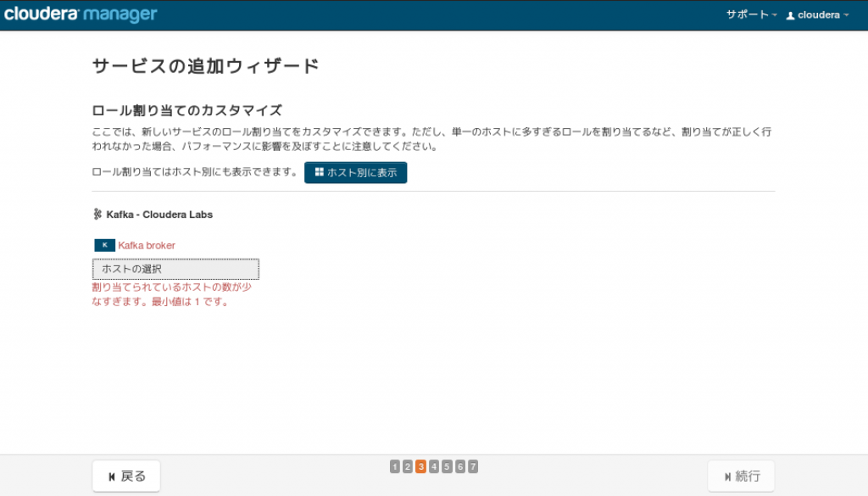The height and width of the screenshot is (496, 868).
Task: Jump to wizard step 2
Action: [408, 466]
